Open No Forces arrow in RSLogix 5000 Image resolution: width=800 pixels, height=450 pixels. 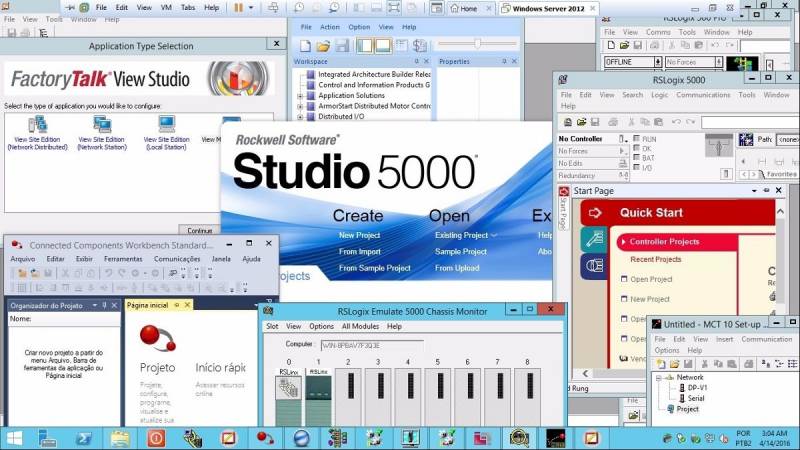pos(622,151)
